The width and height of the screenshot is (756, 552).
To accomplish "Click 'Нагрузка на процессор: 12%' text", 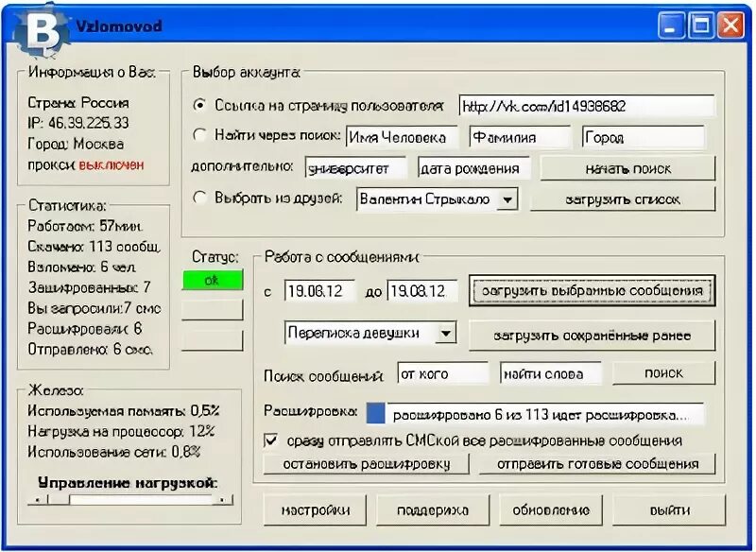I will (x=121, y=431).
